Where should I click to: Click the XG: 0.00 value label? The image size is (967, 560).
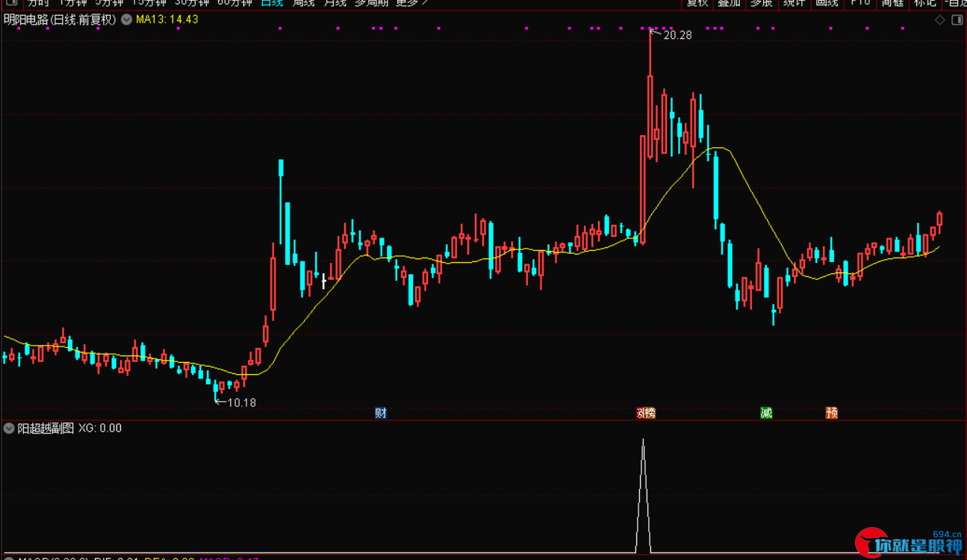(x=100, y=428)
